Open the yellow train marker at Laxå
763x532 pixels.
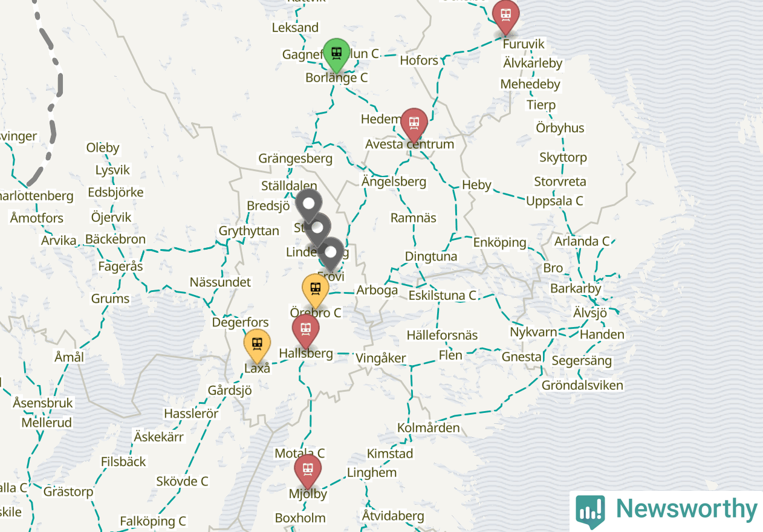click(x=257, y=345)
